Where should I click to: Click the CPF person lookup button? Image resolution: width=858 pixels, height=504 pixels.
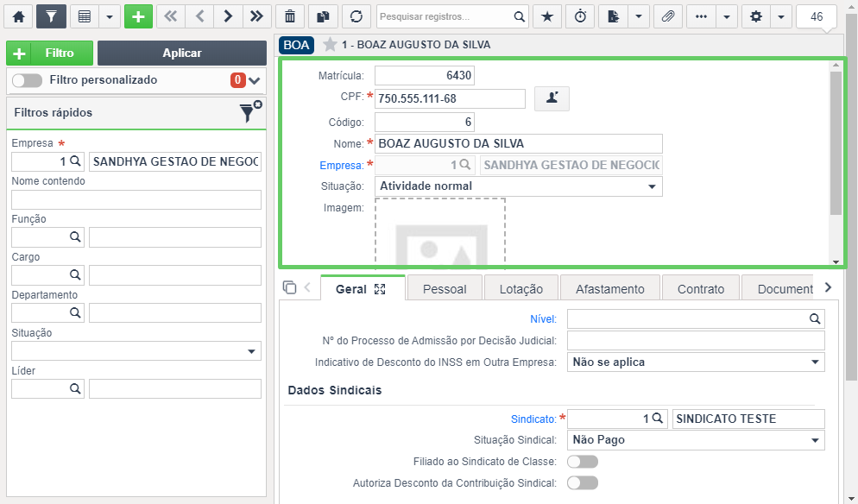pos(552,98)
